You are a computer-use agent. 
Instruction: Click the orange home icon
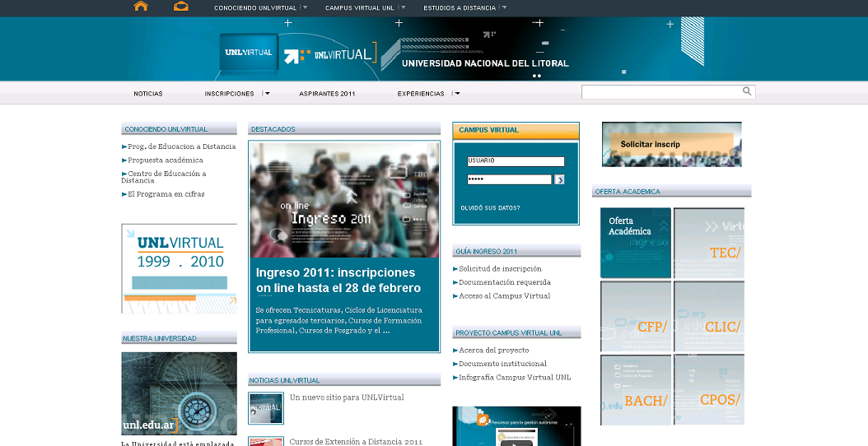pos(141,7)
